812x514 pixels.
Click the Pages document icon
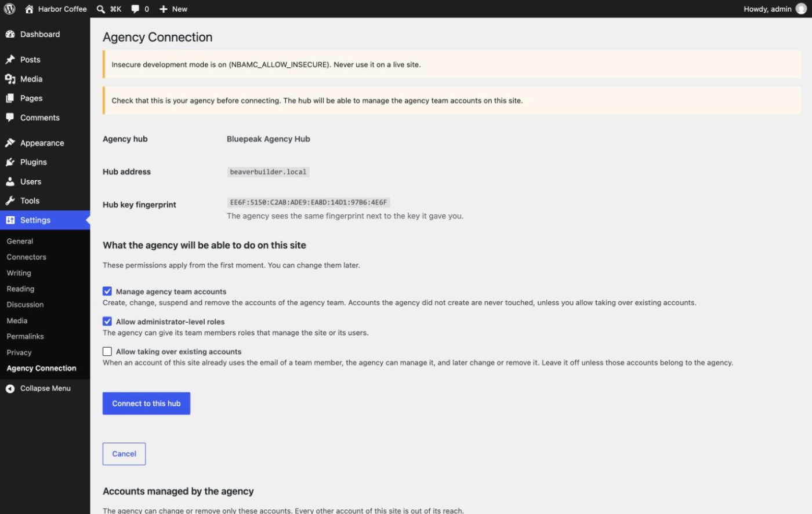(10, 98)
